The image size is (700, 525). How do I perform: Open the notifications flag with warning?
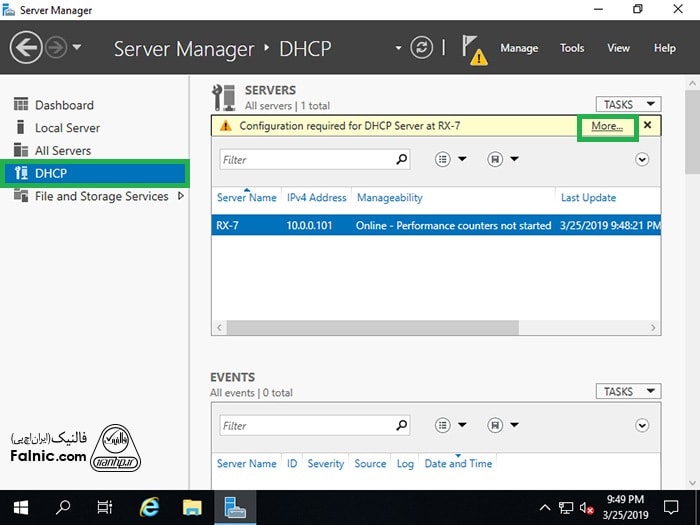tap(474, 49)
